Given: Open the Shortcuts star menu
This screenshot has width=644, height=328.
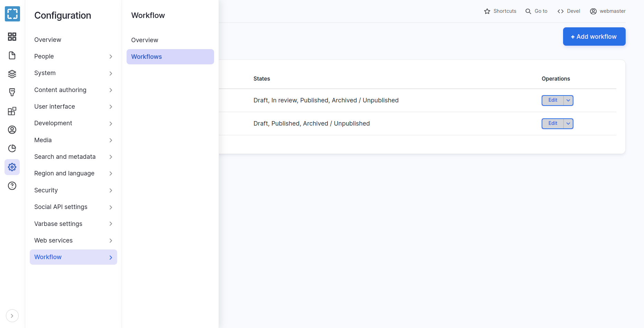Looking at the screenshot, I should click(x=500, y=11).
